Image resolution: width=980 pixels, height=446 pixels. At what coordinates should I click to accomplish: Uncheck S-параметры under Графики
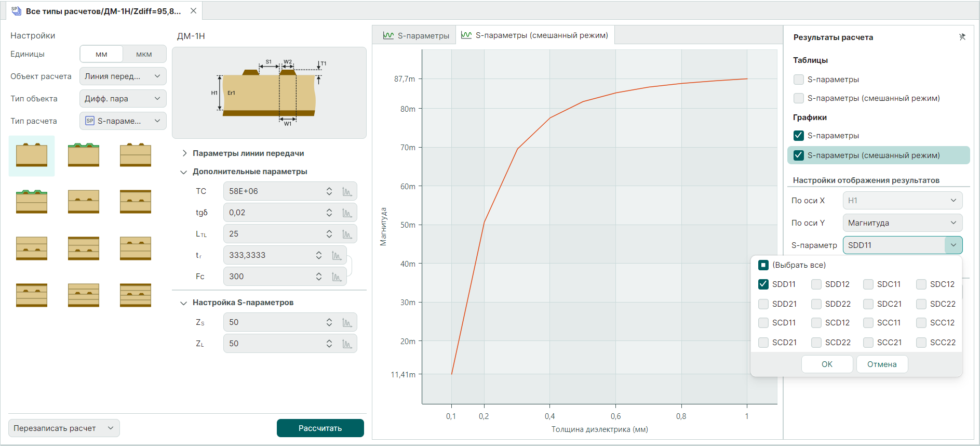(x=799, y=136)
